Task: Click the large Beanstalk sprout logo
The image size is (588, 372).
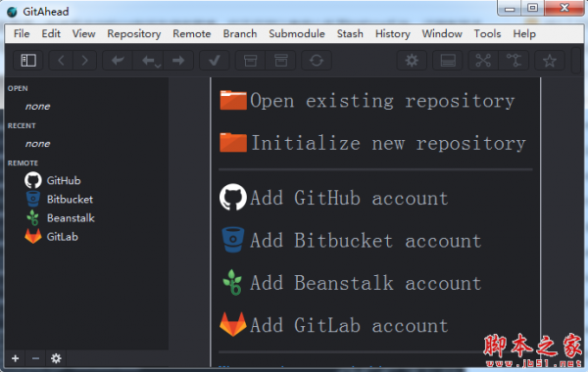Action: 232,282
